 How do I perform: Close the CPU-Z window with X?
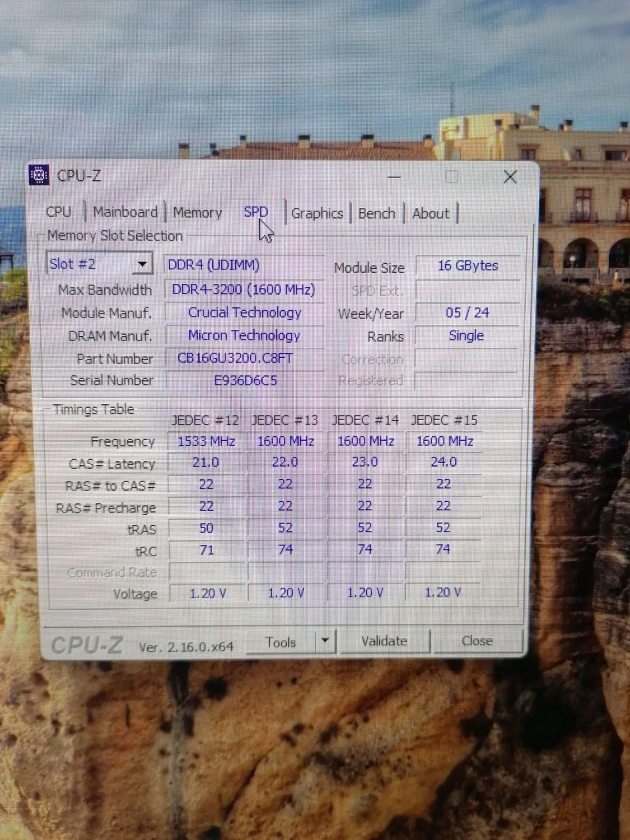tap(510, 177)
